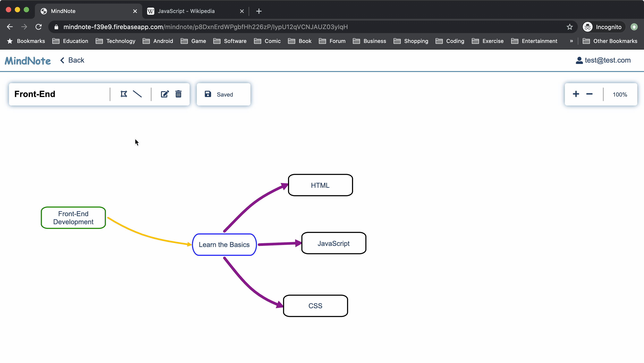Click the trash delete icon
The image size is (644, 363).
178,94
